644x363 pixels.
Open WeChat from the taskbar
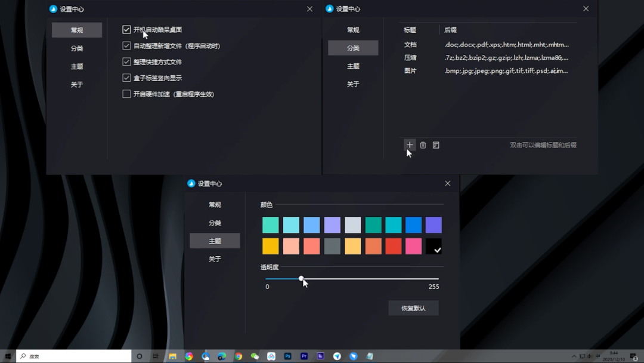pyautogui.click(x=255, y=356)
